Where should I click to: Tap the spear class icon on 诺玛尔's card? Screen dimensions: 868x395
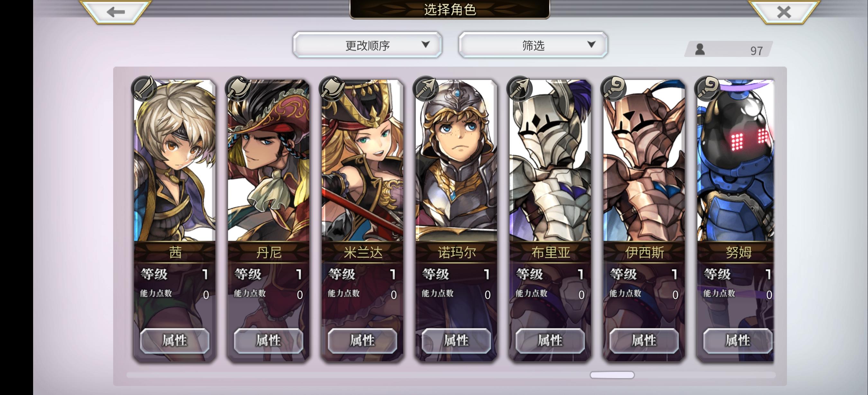[426, 89]
